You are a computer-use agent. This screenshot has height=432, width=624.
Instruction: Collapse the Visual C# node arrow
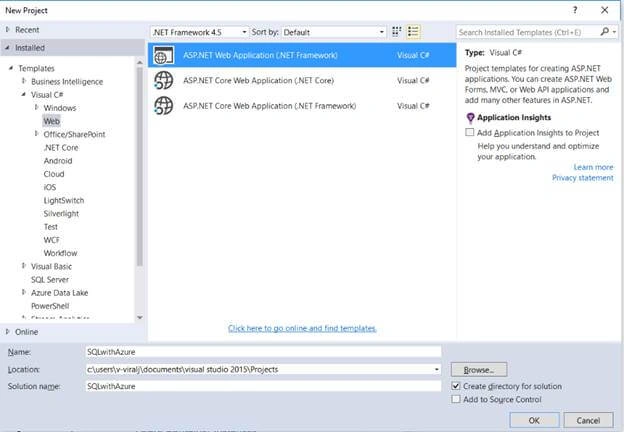pyautogui.click(x=24, y=94)
